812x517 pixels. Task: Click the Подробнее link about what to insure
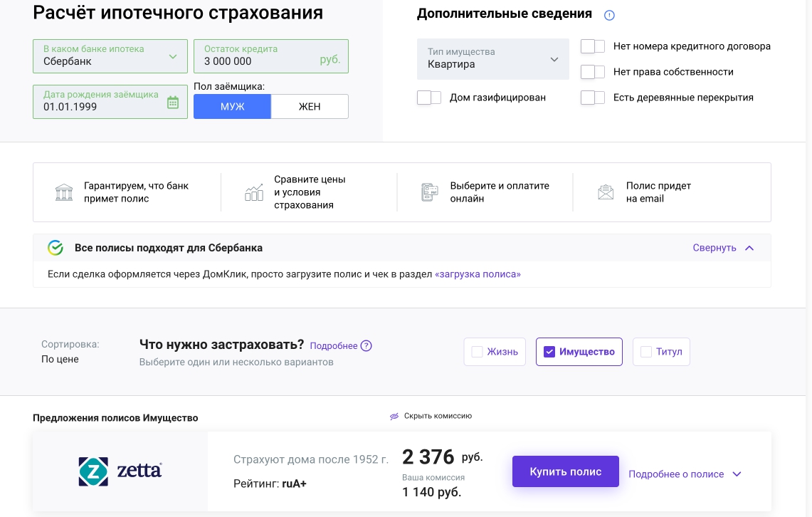pyautogui.click(x=334, y=345)
